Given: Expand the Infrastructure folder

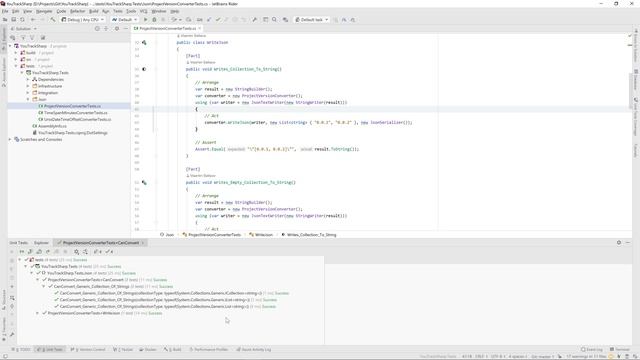Looking at the screenshot, I should pos(28,86).
